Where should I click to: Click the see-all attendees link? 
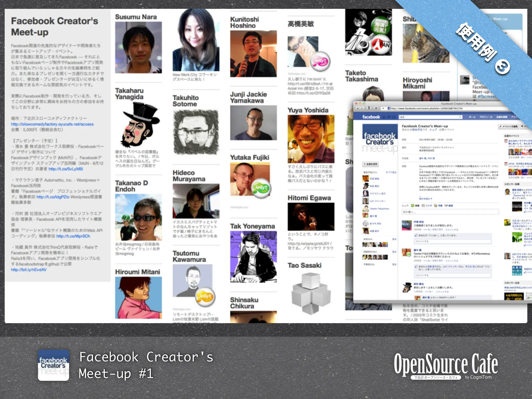[391, 172]
